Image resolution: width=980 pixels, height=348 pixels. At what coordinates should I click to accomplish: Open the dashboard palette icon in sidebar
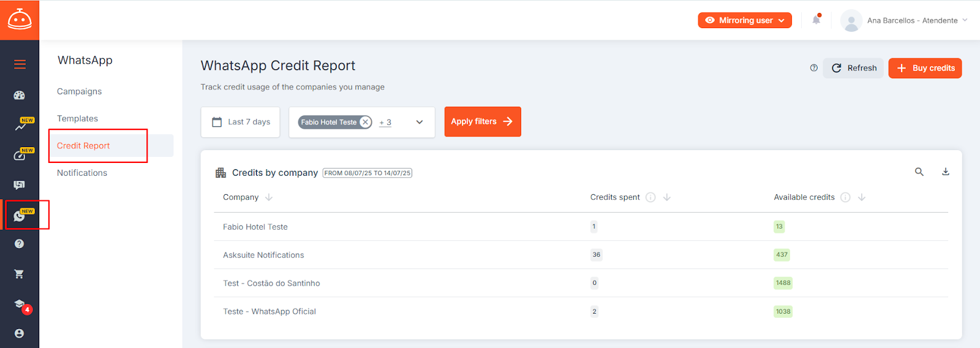pos(20,95)
